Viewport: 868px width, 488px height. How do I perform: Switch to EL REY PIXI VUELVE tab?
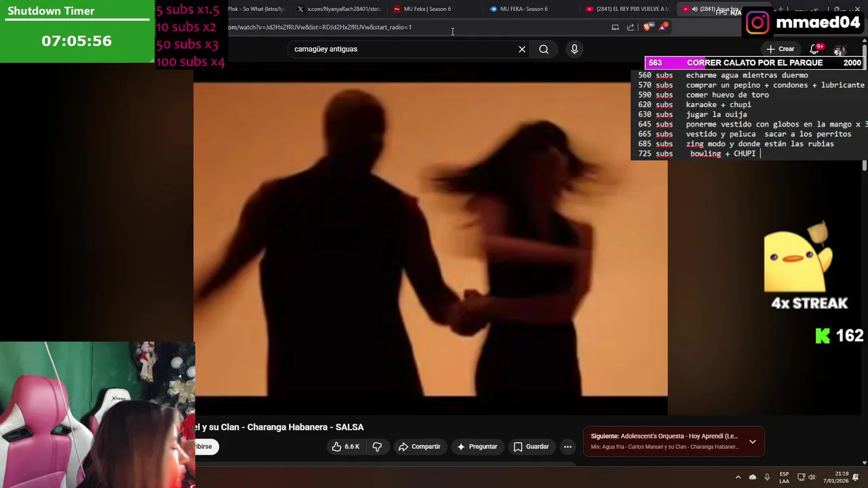coord(628,9)
